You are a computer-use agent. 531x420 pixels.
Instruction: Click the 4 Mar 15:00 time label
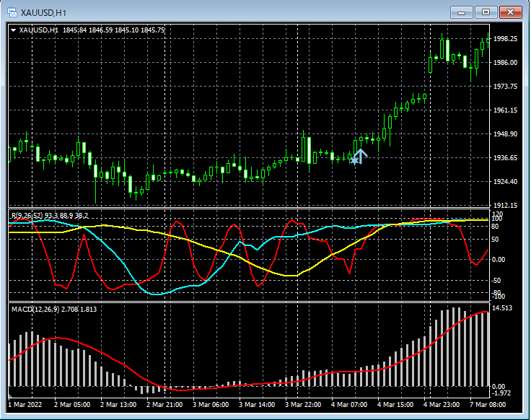(395, 404)
